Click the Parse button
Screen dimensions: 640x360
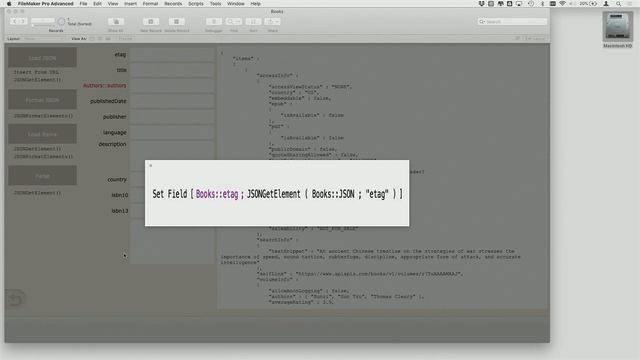pos(42,176)
